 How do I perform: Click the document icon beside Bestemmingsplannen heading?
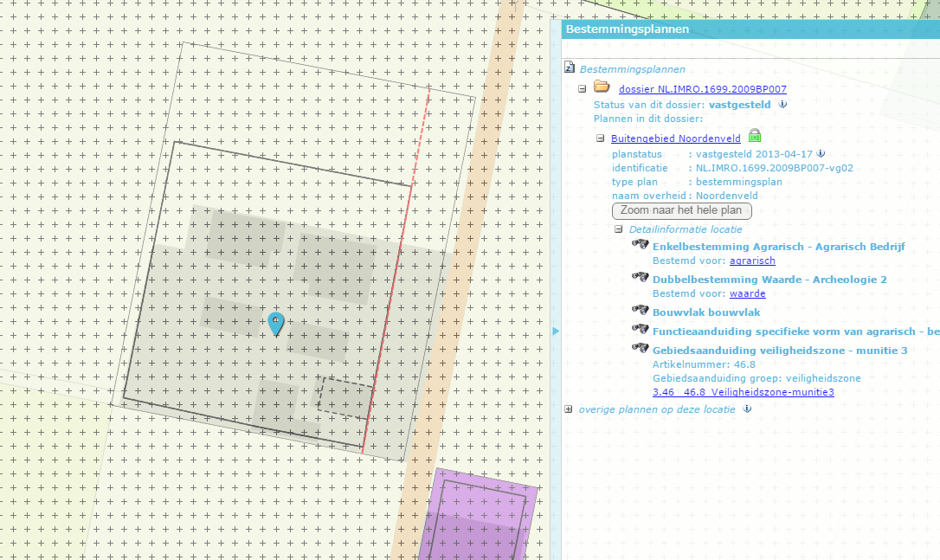[x=570, y=68]
